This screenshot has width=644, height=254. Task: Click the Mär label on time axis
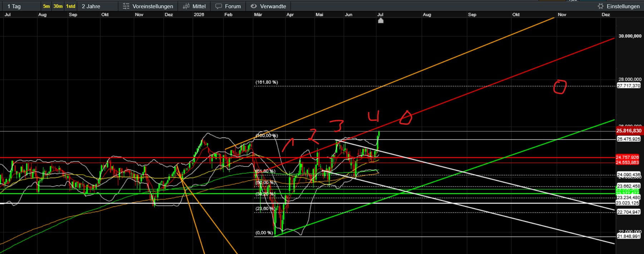click(258, 15)
